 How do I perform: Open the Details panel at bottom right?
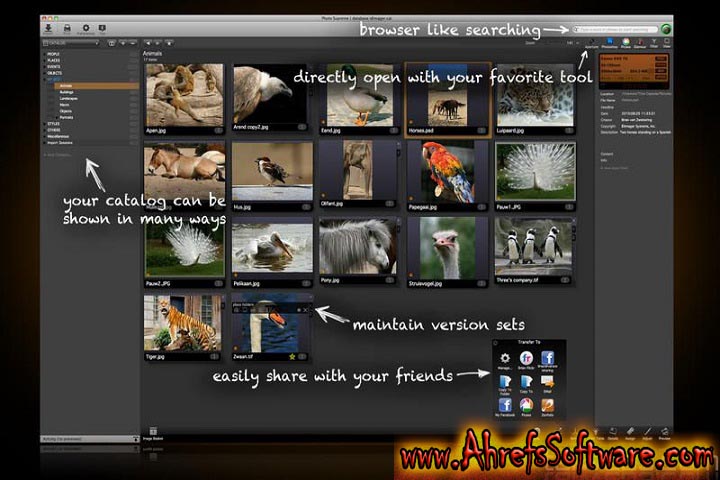613,433
